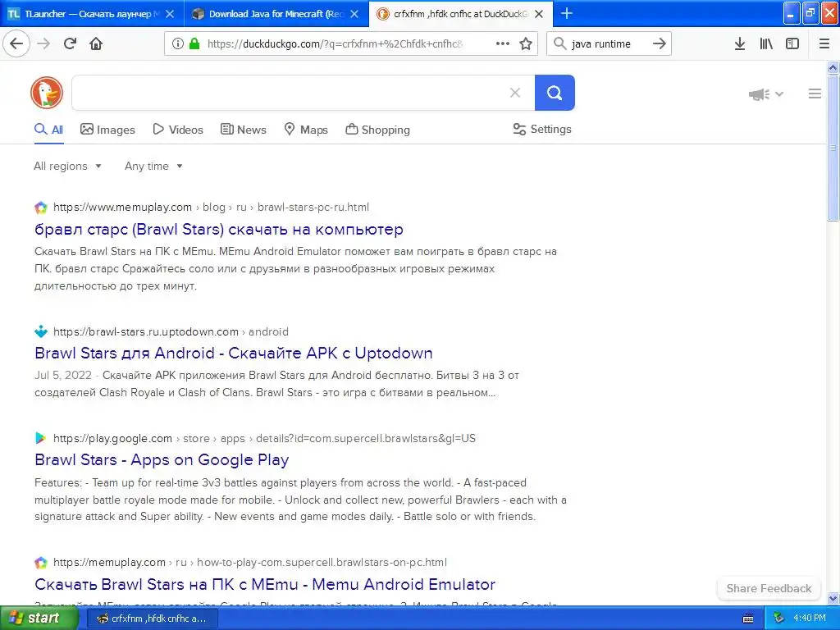
Task: Bookmark this page with the star
Action: [526, 43]
